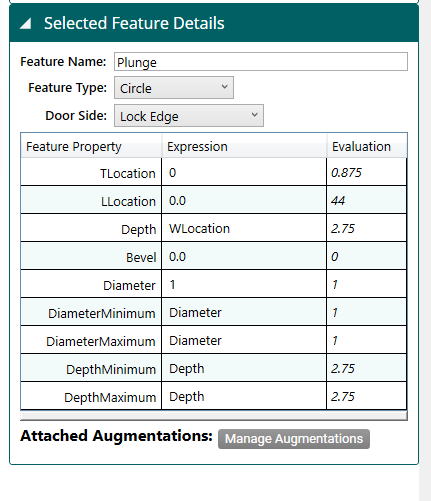431x501 pixels.
Task: Click the Evaluation column header
Action: 367,146
